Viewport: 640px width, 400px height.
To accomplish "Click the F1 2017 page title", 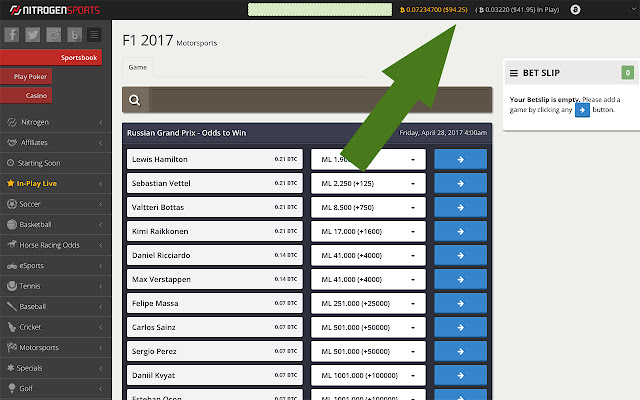I will 148,40.
